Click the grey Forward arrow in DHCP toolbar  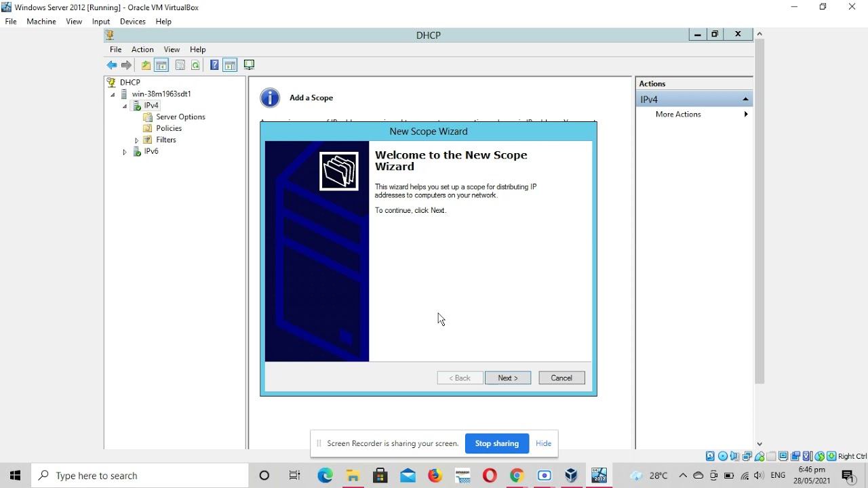126,65
